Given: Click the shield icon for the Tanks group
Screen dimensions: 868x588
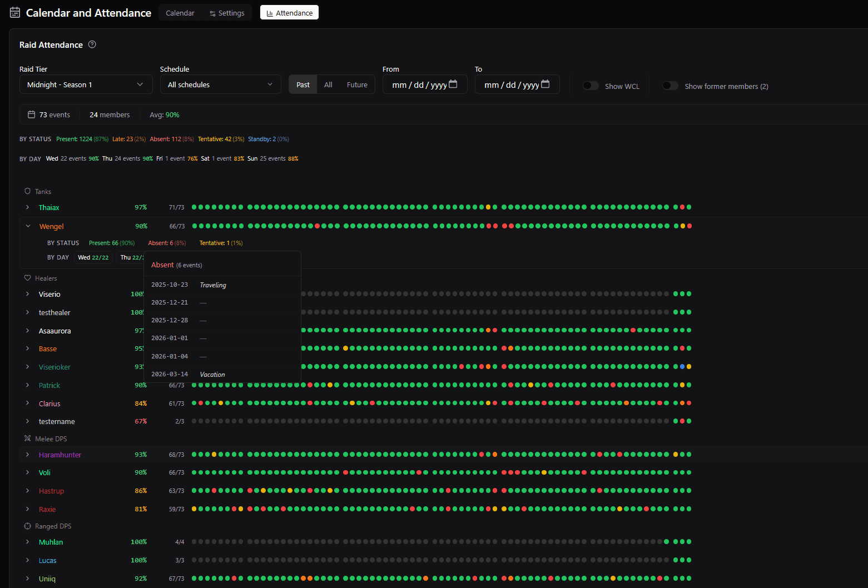Looking at the screenshot, I should [27, 191].
